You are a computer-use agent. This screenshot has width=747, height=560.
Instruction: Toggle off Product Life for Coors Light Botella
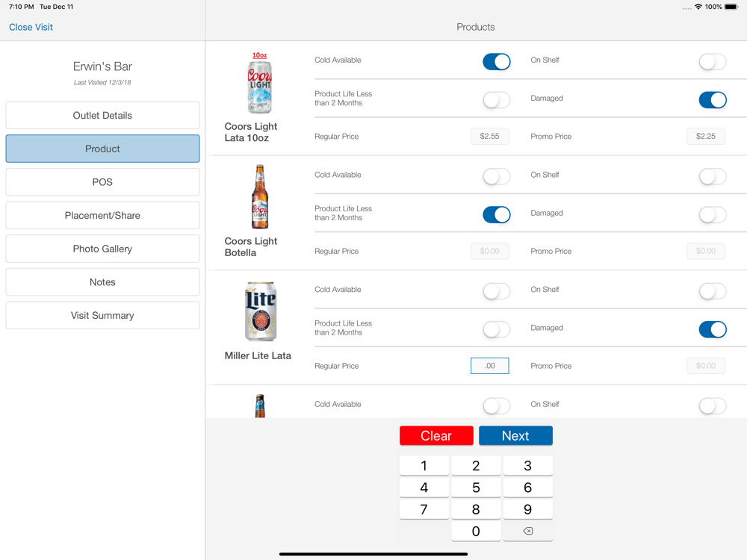pyautogui.click(x=496, y=214)
